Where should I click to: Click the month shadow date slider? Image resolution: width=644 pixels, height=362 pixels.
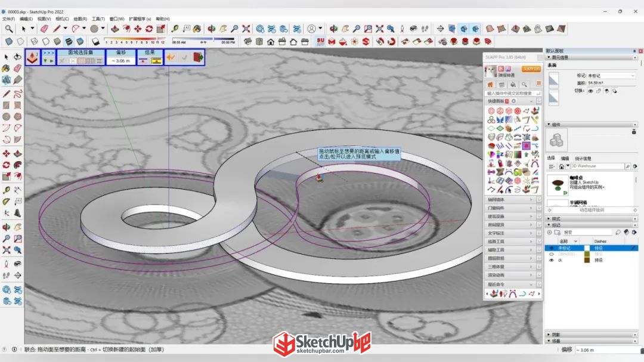134,41
